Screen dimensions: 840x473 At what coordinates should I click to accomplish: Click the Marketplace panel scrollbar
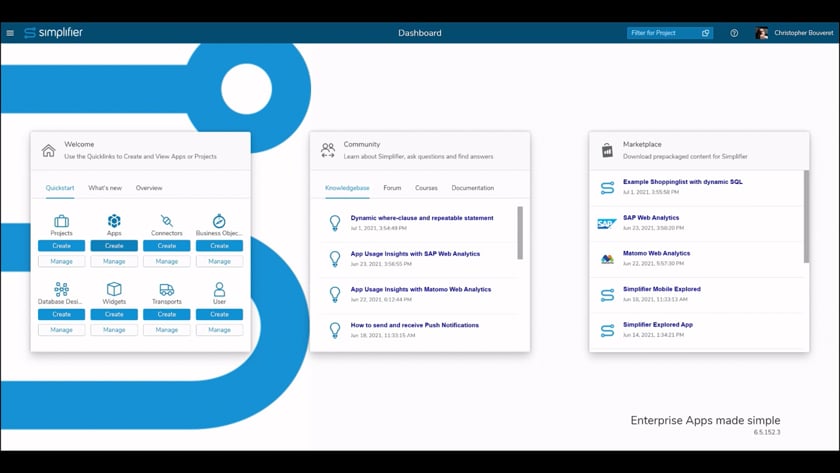[x=806, y=216]
